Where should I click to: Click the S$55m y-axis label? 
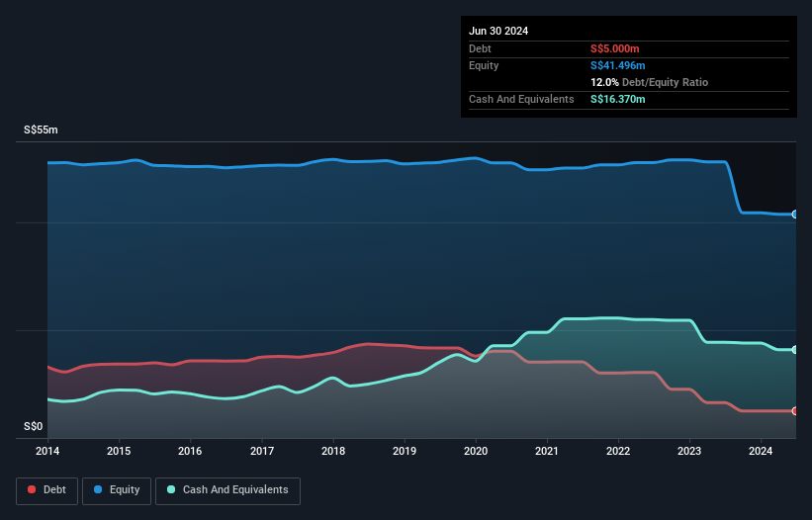click(41, 130)
